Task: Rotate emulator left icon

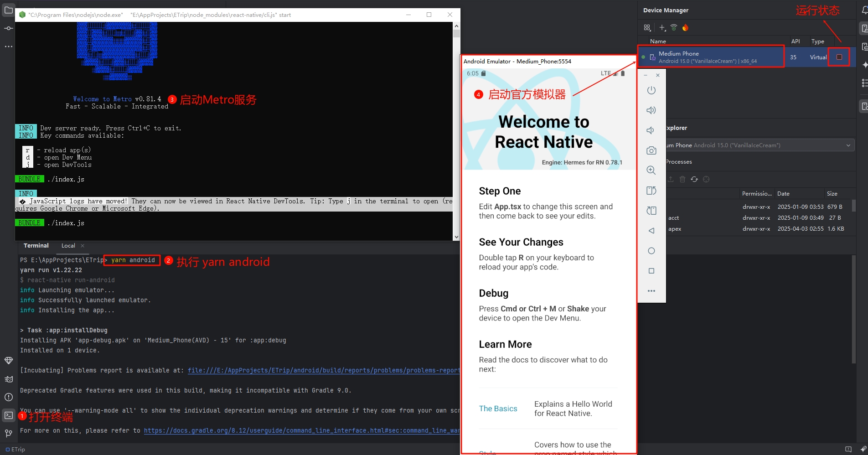Action: point(651,191)
